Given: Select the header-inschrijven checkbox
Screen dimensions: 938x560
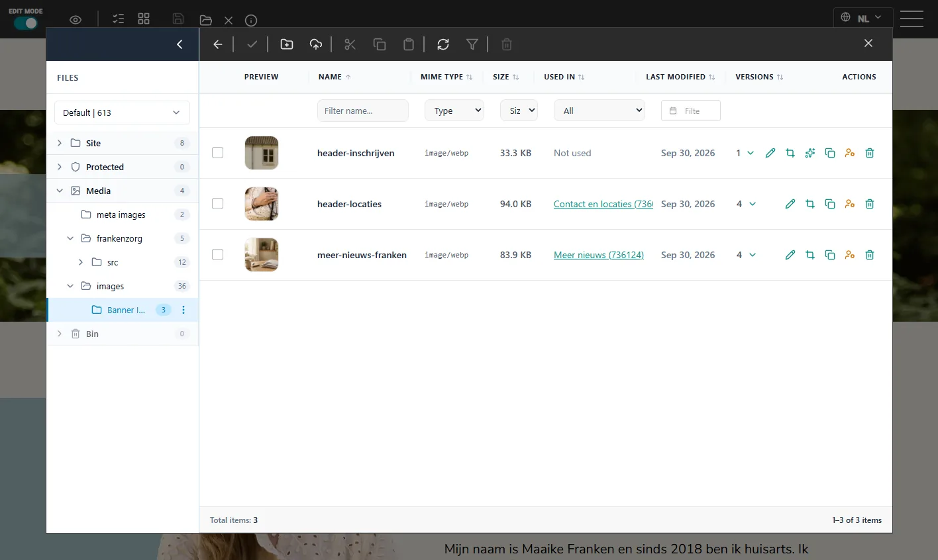Looking at the screenshot, I should [x=217, y=153].
